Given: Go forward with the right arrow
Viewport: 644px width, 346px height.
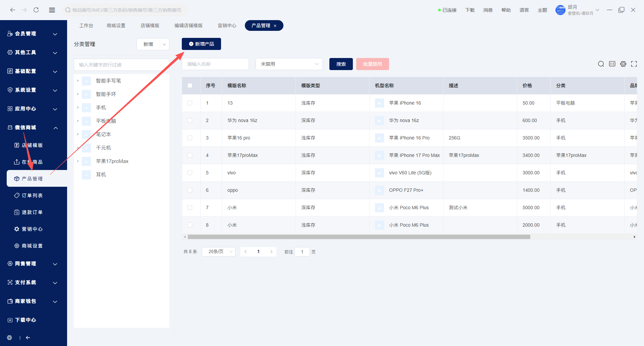Looking at the screenshot, I should (24, 10).
